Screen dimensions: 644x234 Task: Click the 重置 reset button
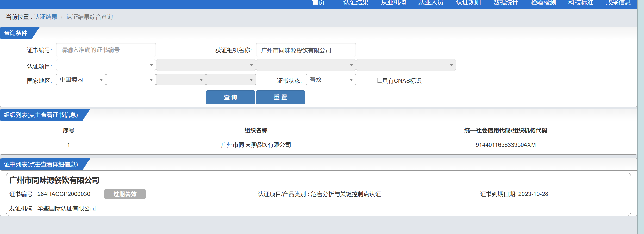[x=280, y=97]
